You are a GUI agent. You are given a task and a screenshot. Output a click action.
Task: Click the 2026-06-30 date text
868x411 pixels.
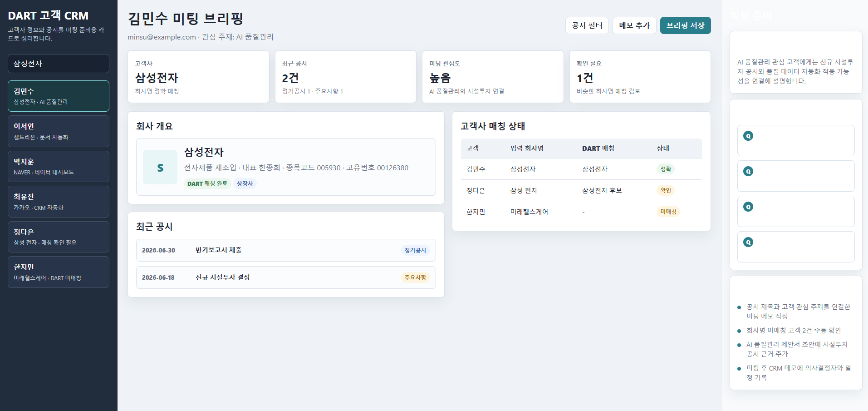point(158,250)
